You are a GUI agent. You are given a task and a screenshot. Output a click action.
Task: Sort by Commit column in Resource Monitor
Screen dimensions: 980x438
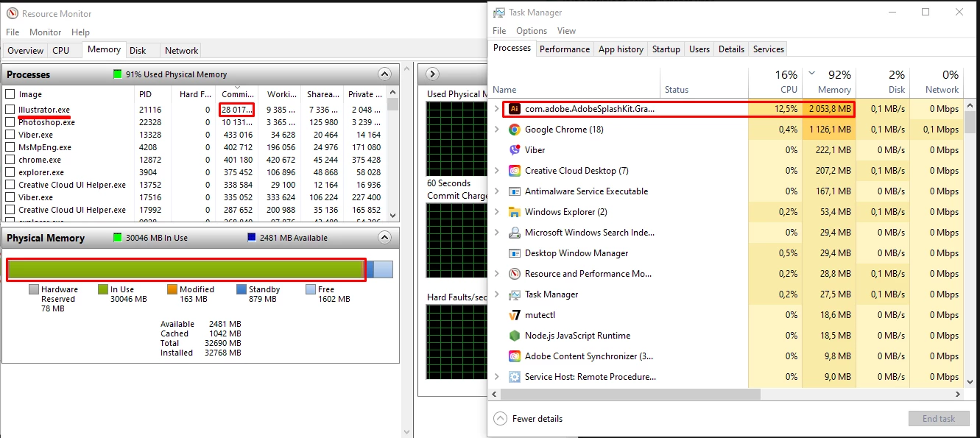pos(237,94)
